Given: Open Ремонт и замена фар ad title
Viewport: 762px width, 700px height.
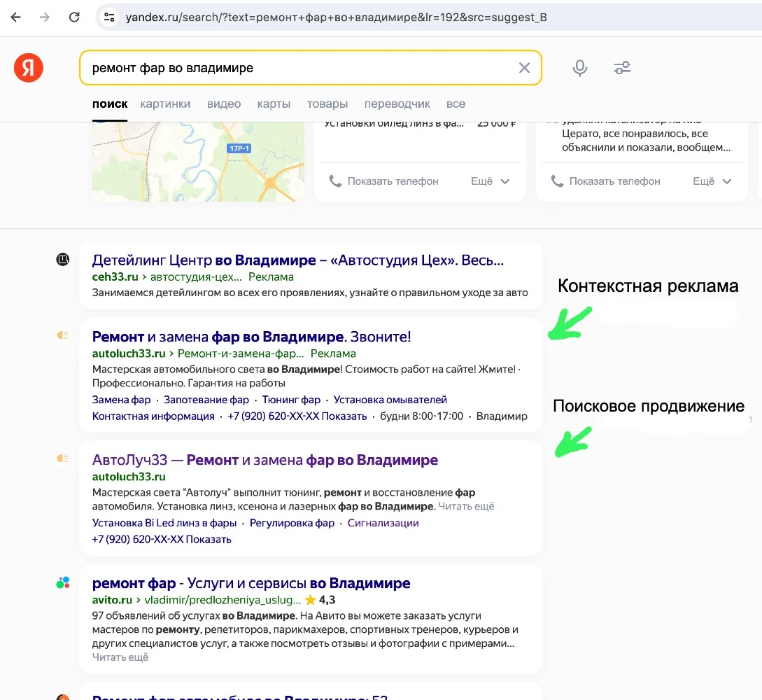Looking at the screenshot, I should [252, 337].
